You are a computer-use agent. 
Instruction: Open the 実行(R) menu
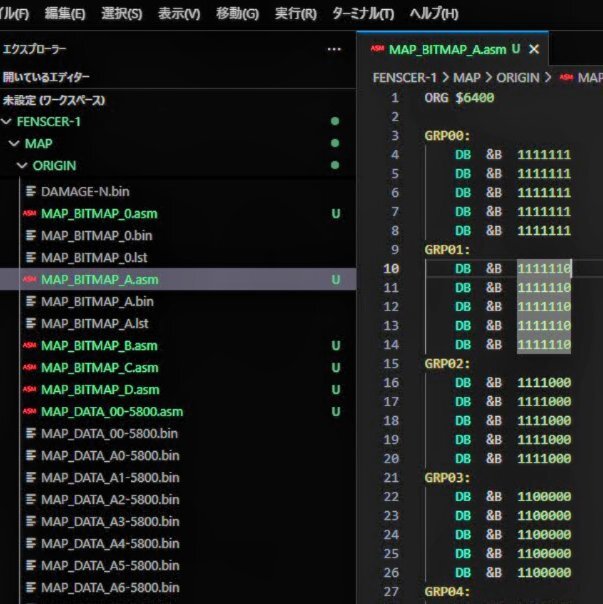(296, 14)
